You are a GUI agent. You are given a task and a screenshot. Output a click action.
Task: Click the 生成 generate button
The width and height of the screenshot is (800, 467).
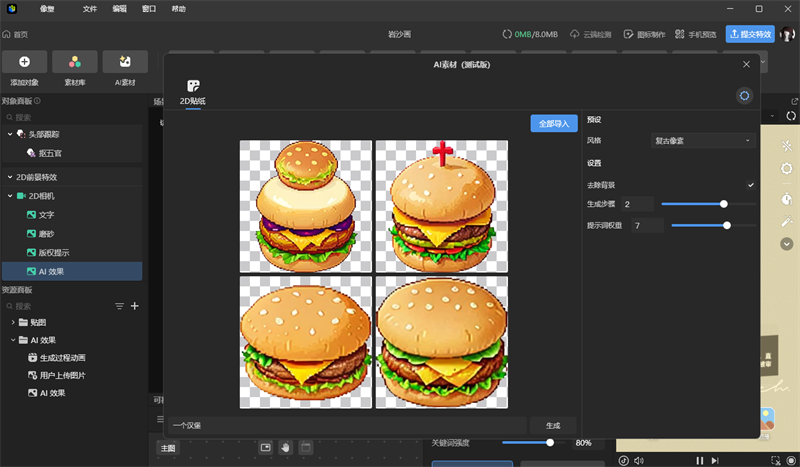pos(553,425)
